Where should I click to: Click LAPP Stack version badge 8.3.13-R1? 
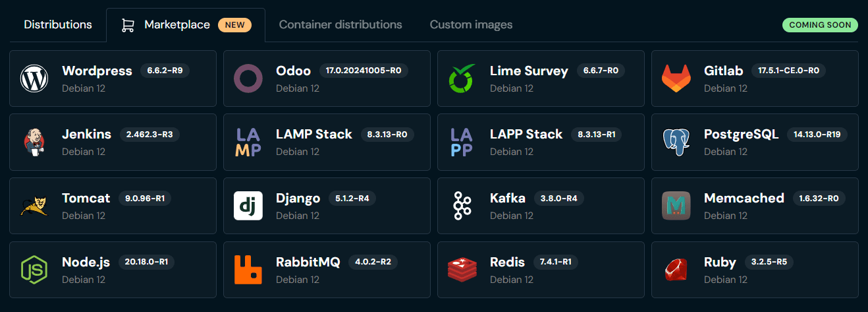point(595,134)
